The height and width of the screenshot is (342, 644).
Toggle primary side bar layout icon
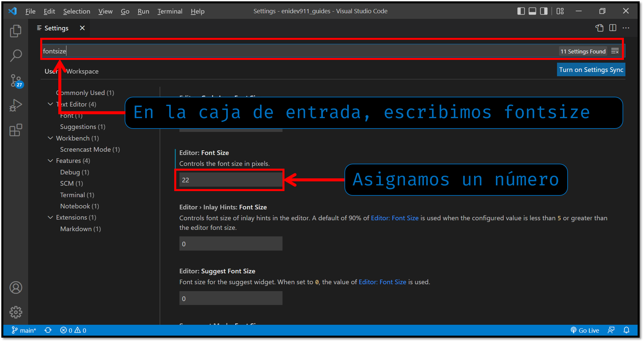(x=521, y=11)
